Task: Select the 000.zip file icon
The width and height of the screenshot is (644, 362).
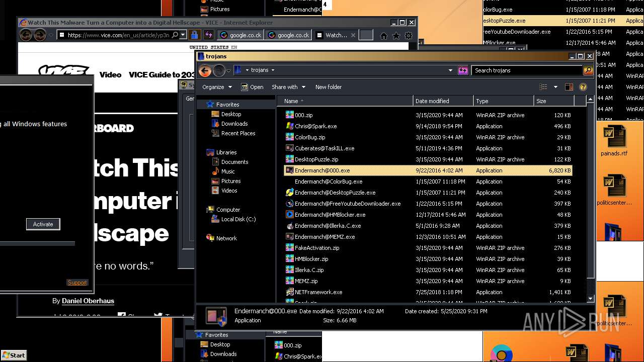Action: point(289,115)
